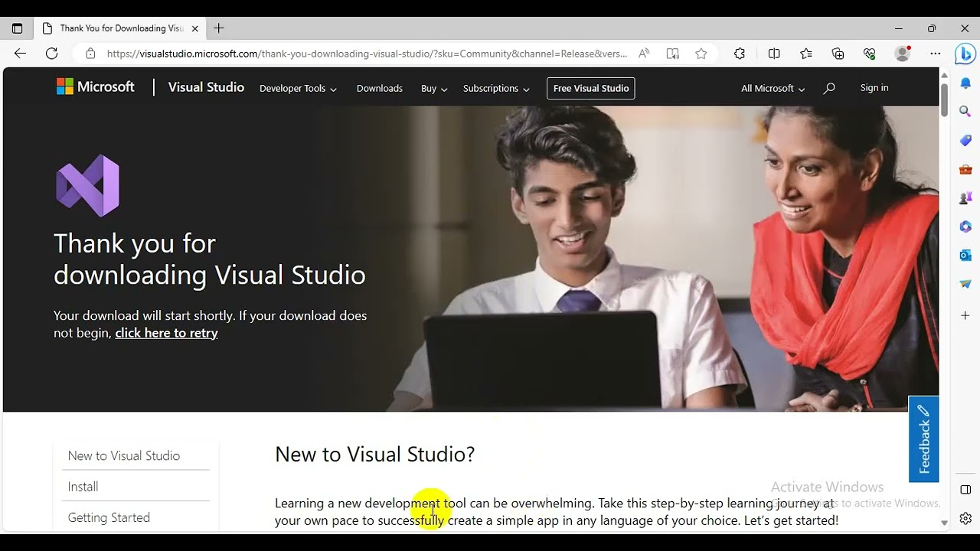Click the Microsoft logo
Viewport: 980px width, 551px height.
[96, 87]
